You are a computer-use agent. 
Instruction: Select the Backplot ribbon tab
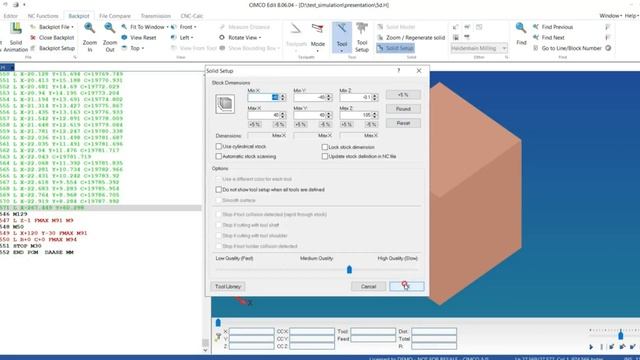click(x=79, y=16)
